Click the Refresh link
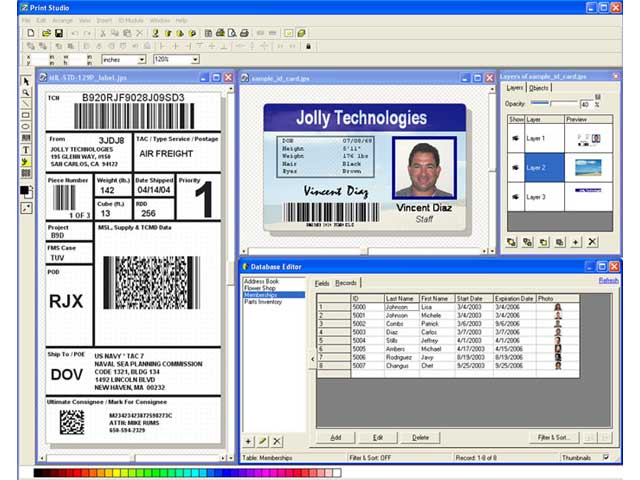 pyautogui.click(x=608, y=280)
